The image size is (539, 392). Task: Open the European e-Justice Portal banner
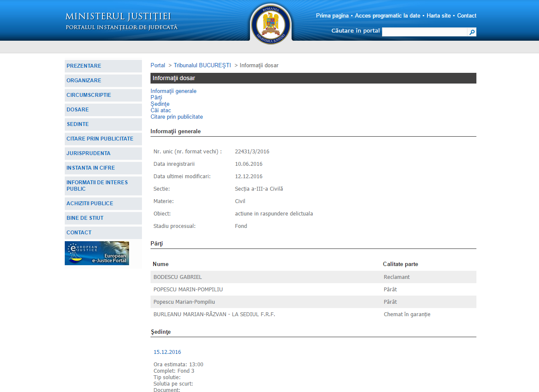[x=97, y=253]
